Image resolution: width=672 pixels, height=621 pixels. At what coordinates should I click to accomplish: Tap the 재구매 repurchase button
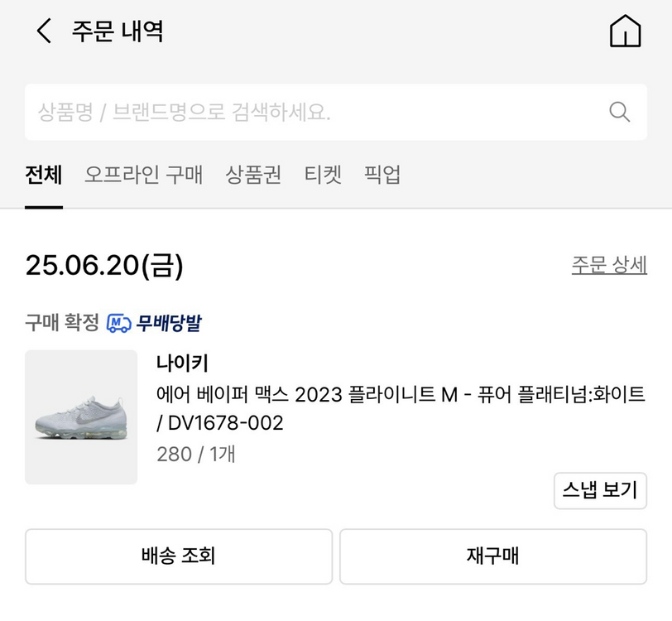[x=493, y=556]
